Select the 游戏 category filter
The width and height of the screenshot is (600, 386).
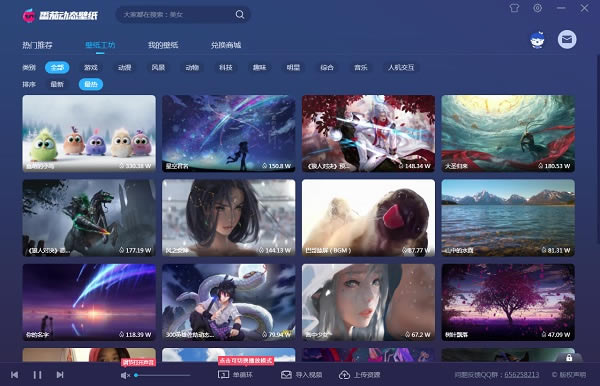(x=91, y=67)
